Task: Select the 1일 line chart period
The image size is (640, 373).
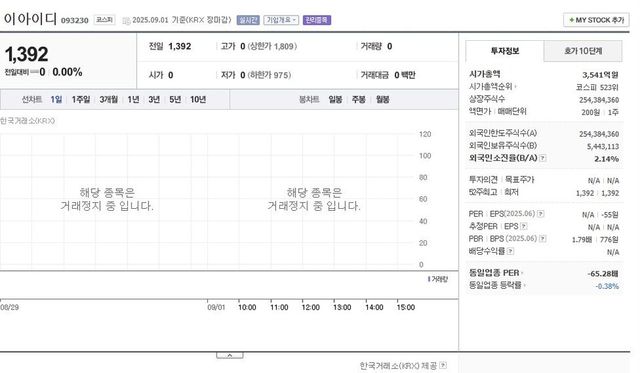Action: [x=56, y=100]
